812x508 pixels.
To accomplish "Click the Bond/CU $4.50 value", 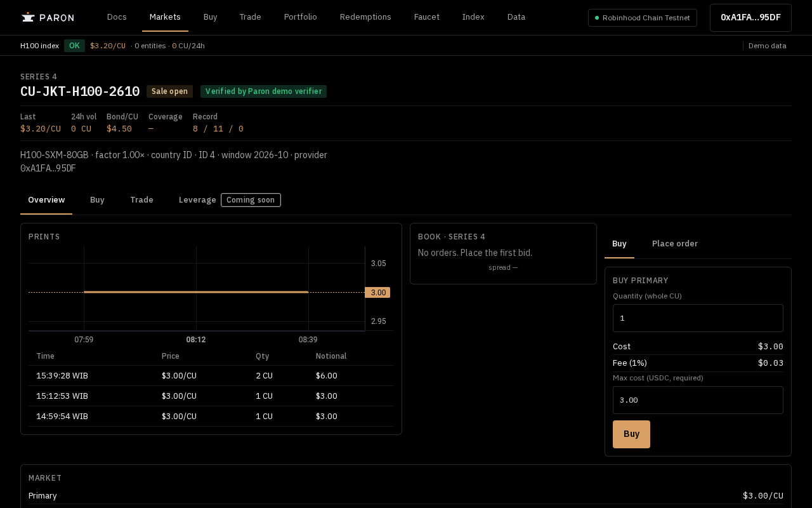I will point(119,129).
